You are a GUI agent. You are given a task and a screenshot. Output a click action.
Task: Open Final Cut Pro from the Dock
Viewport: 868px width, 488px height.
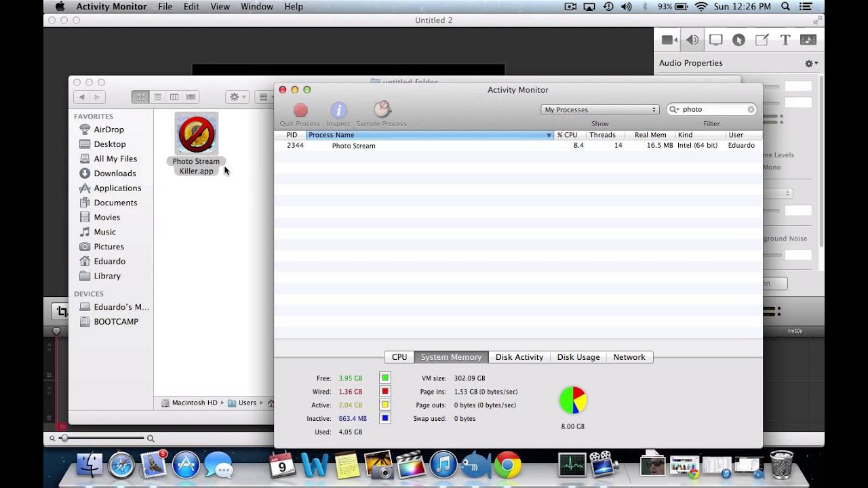pyautogui.click(x=411, y=466)
